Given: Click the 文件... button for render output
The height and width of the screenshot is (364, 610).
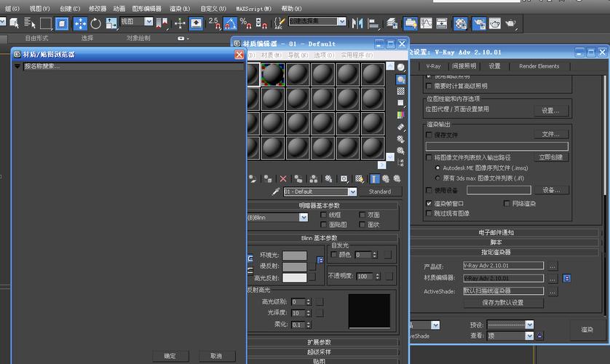Looking at the screenshot, I should pos(550,134).
